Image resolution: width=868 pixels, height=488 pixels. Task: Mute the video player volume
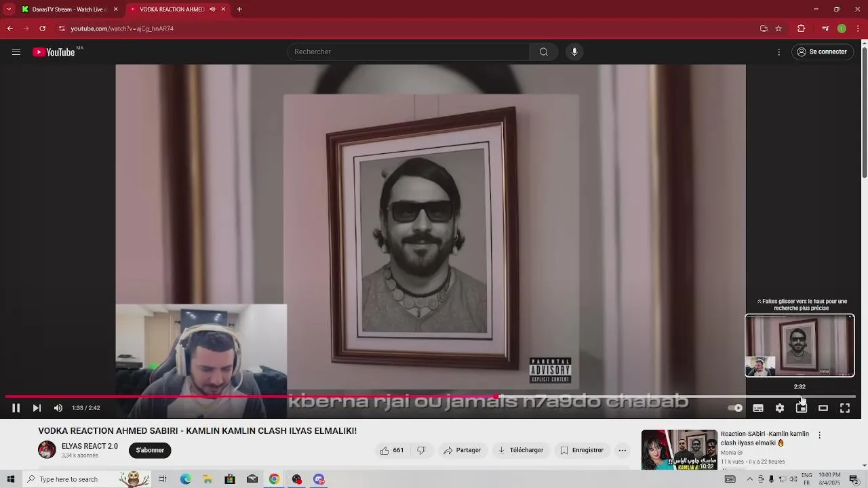pos(58,408)
